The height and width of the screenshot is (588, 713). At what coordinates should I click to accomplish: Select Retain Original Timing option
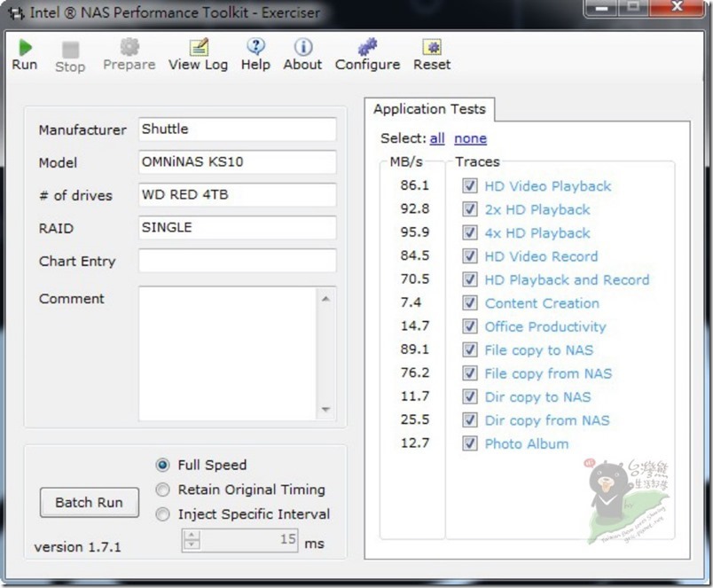[162, 490]
